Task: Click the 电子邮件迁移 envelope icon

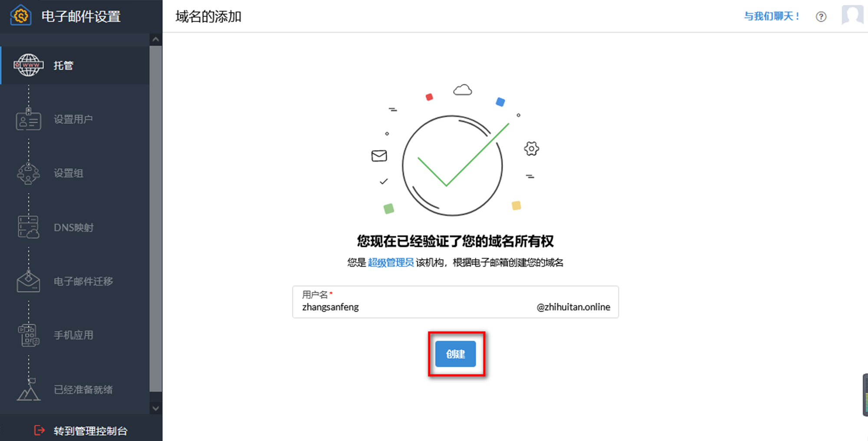Action: 29,281
